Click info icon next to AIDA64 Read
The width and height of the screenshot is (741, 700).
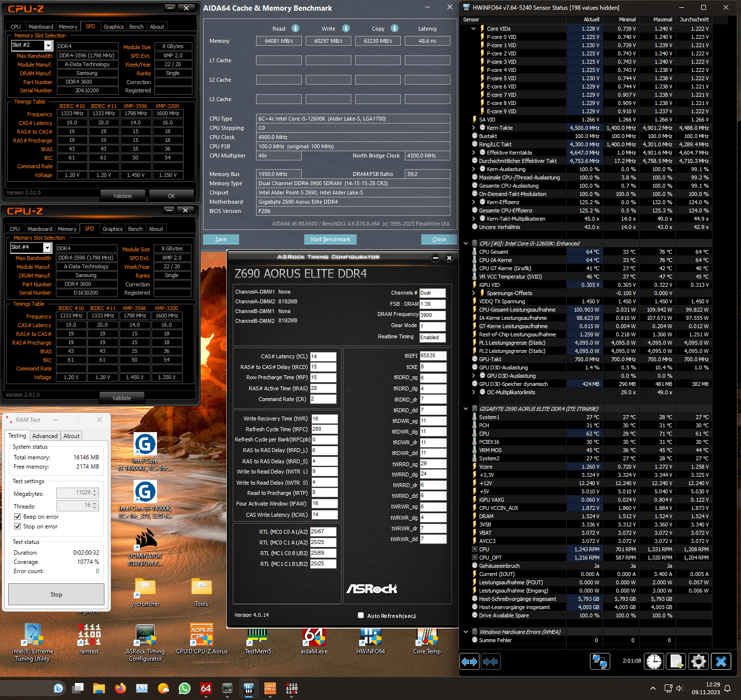295,28
